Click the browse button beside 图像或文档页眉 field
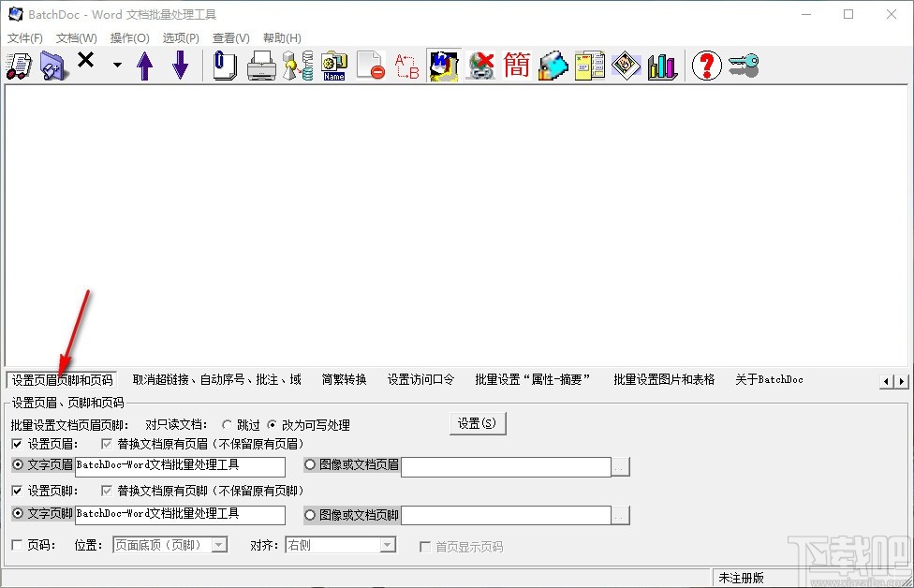The height and width of the screenshot is (588, 914). (x=619, y=464)
